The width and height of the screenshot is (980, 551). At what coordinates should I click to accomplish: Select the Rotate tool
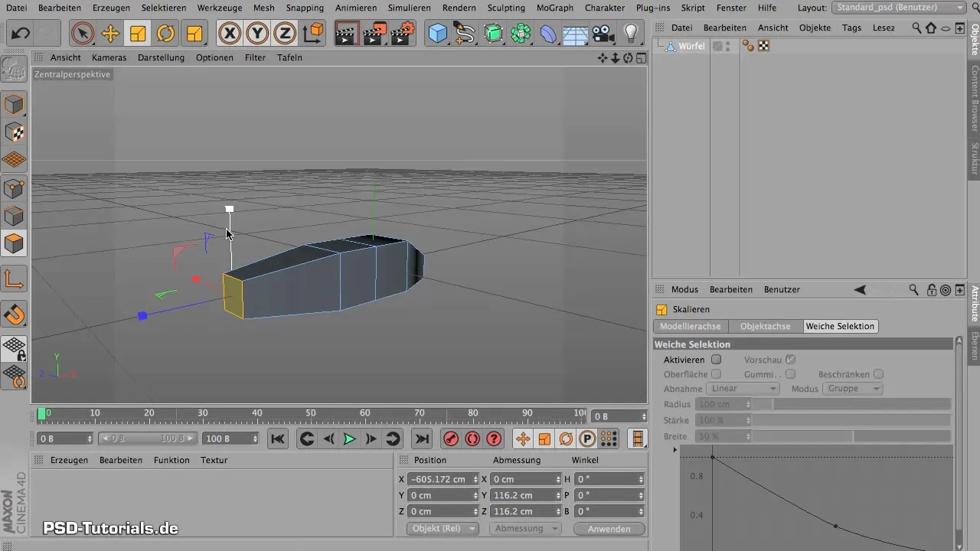coord(165,34)
